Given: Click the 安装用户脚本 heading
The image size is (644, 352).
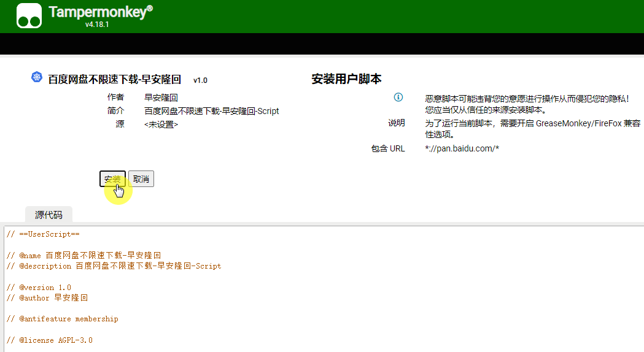Looking at the screenshot, I should click(346, 79).
